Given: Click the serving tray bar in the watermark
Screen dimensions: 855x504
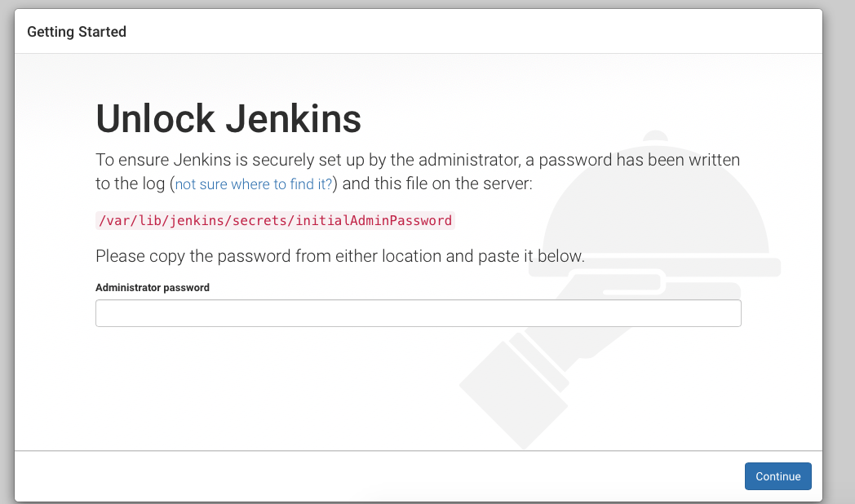Looking at the screenshot, I should pos(759,267).
